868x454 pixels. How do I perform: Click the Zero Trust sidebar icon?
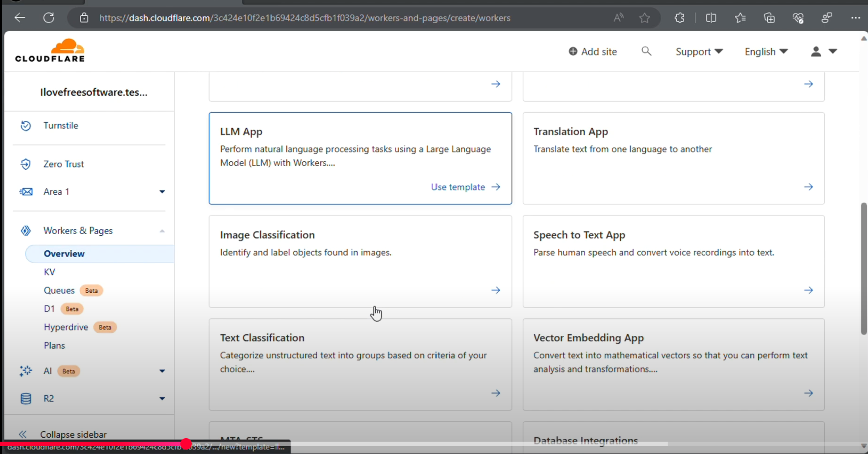click(26, 164)
